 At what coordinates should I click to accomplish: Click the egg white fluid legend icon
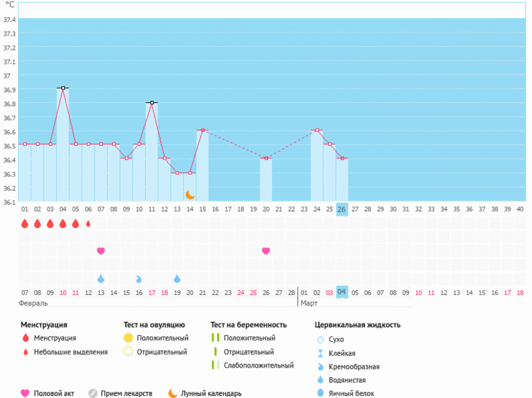pyautogui.click(x=320, y=393)
